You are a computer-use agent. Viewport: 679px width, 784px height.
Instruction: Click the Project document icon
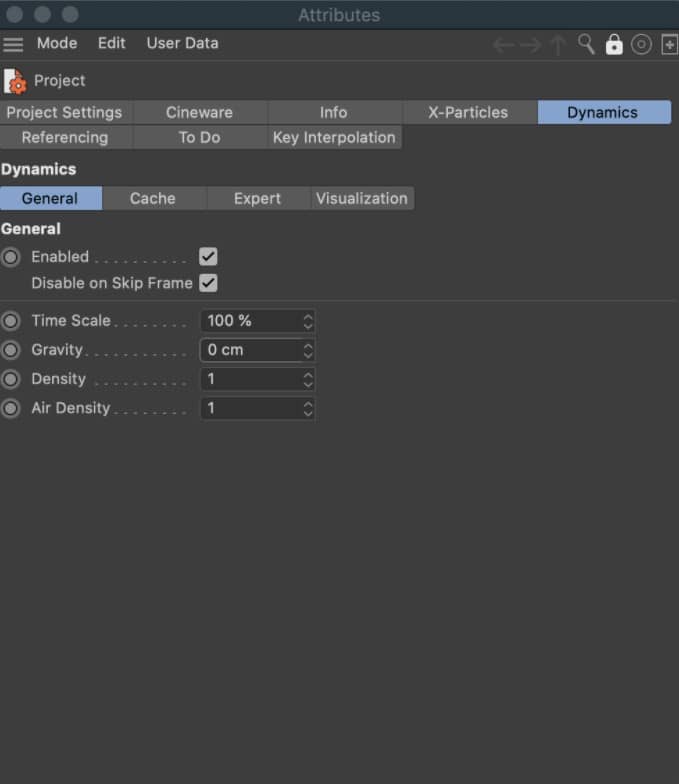click(x=15, y=80)
